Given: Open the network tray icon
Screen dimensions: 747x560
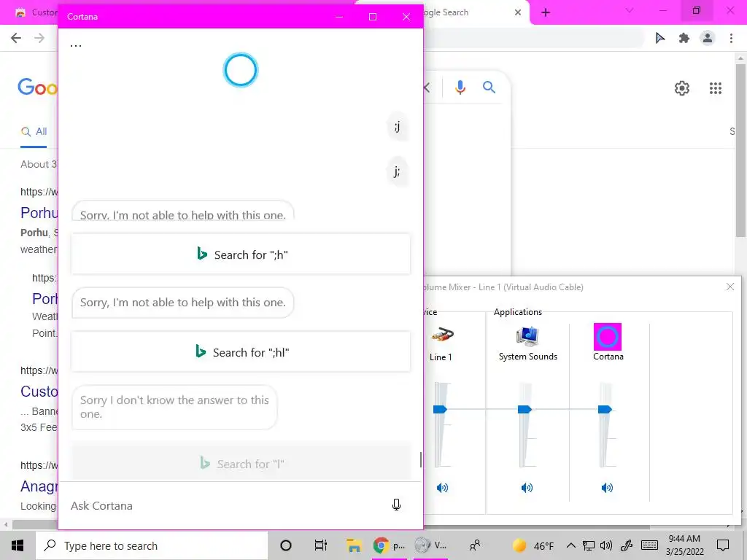Looking at the screenshot, I should click(x=589, y=545).
